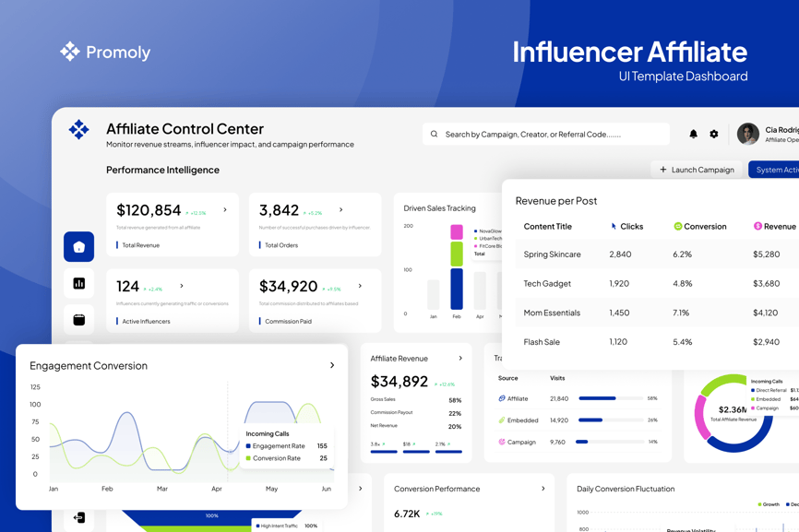Expand Conversion Performance card chevron
This screenshot has width=799, height=532.
(x=543, y=489)
